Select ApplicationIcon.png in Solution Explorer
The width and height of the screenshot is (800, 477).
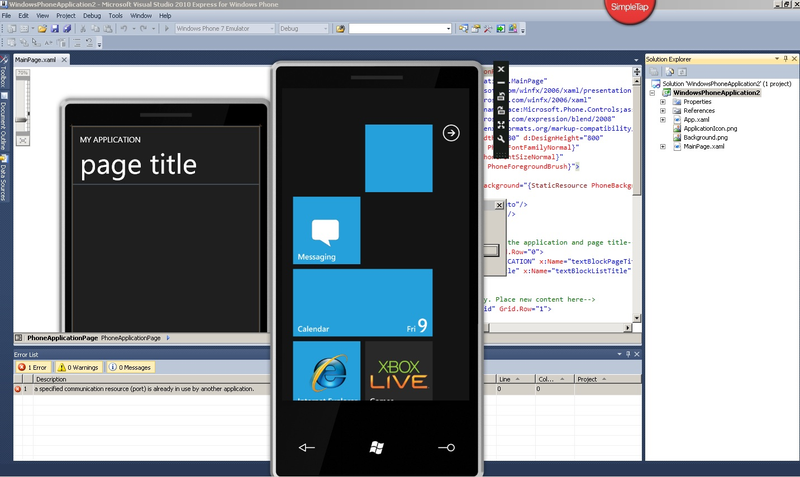click(x=710, y=129)
